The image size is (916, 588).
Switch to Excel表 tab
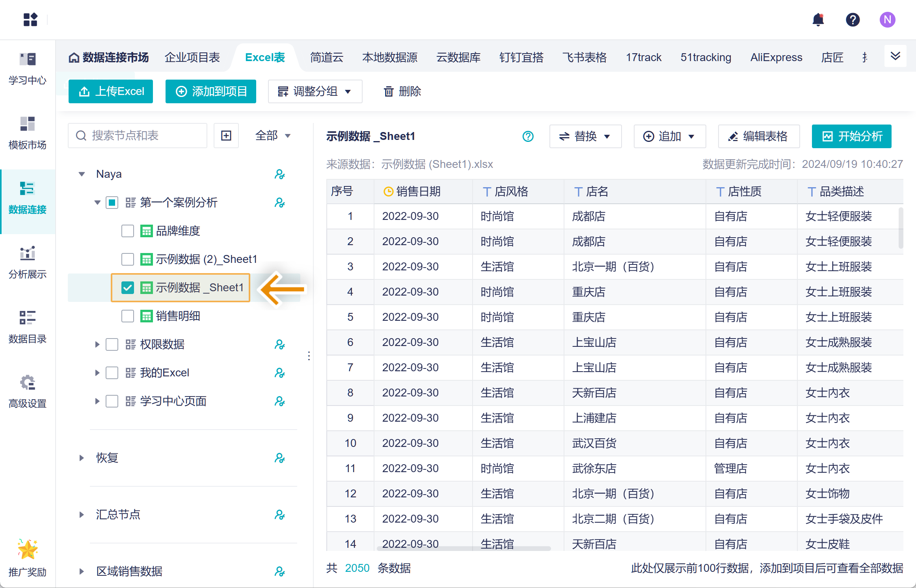[x=265, y=58]
